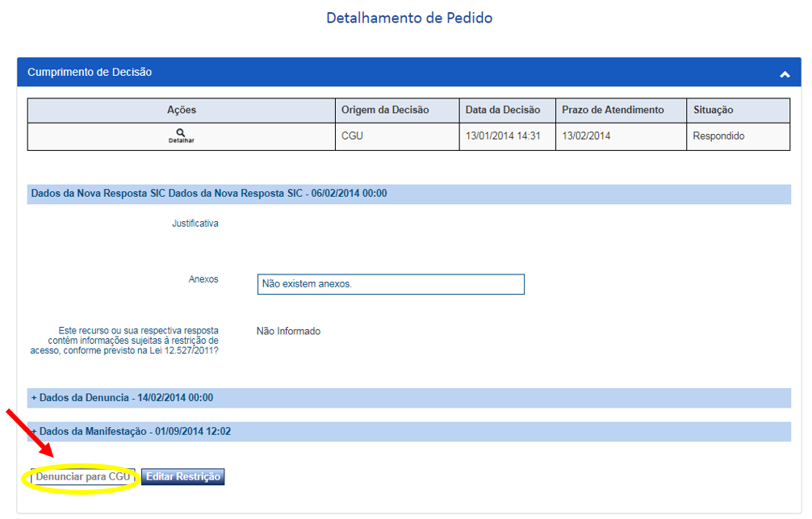Click the Detalhar magnifier icon
Screen dimensions: 812x519
click(181, 133)
